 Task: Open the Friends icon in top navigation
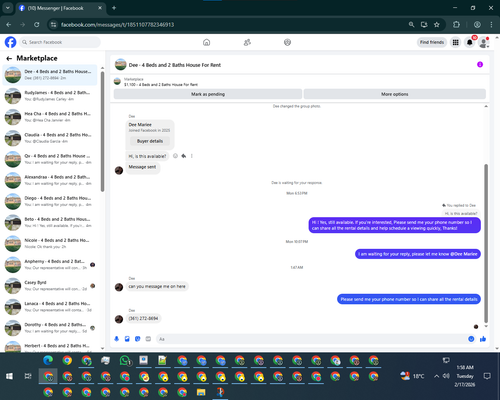(x=247, y=42)
